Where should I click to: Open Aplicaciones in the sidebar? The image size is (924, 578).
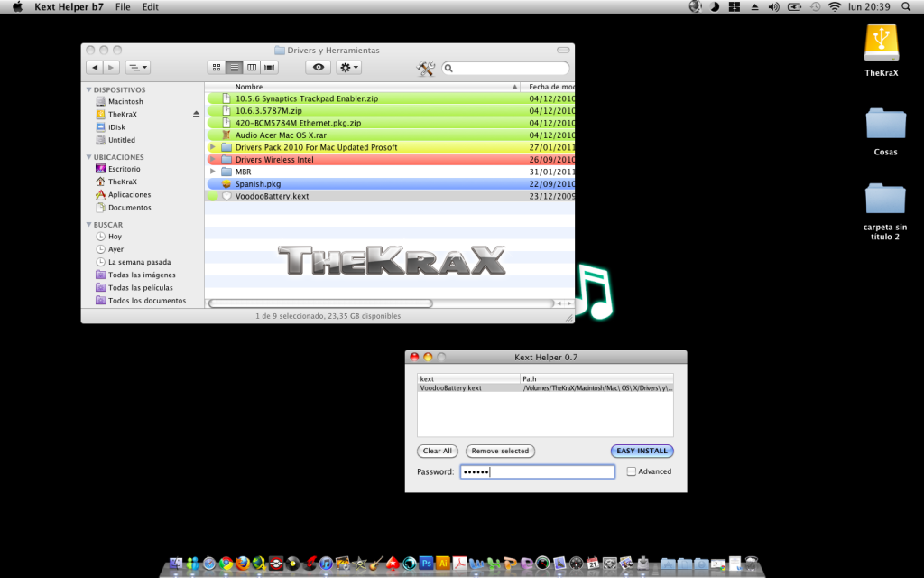[x=129, y=195]
